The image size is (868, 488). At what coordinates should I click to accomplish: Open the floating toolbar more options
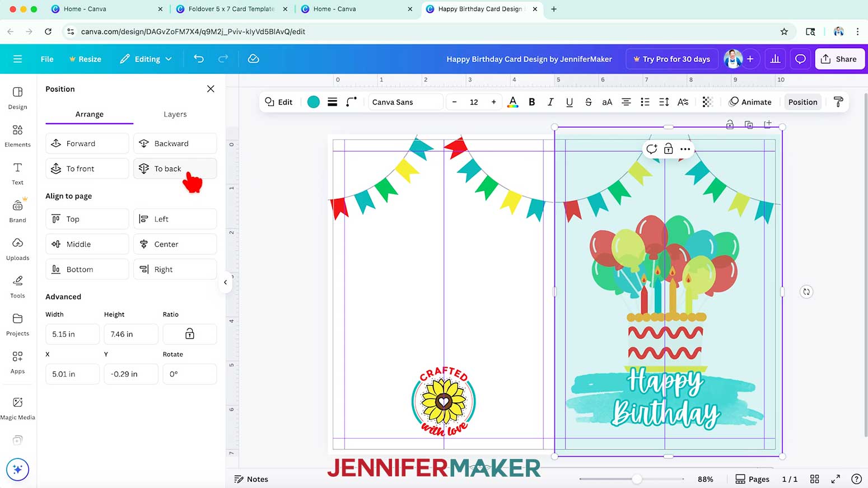pyautogui.click(x=685, y=149)
